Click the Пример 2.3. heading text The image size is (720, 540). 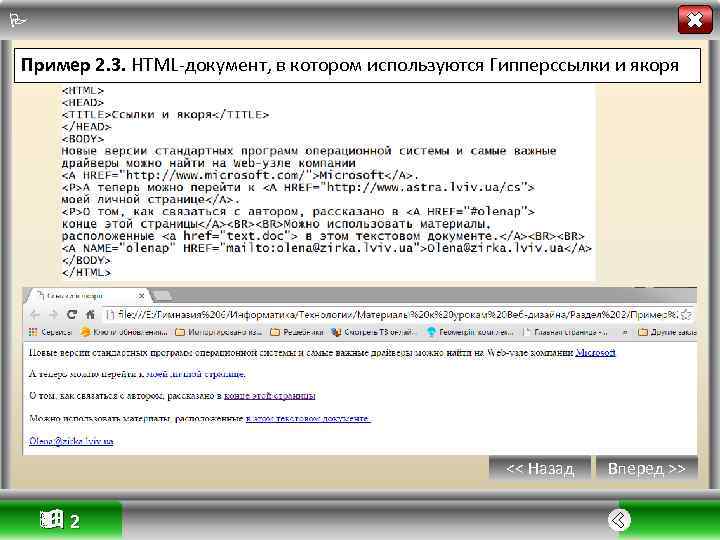click(x=73, y=65)
